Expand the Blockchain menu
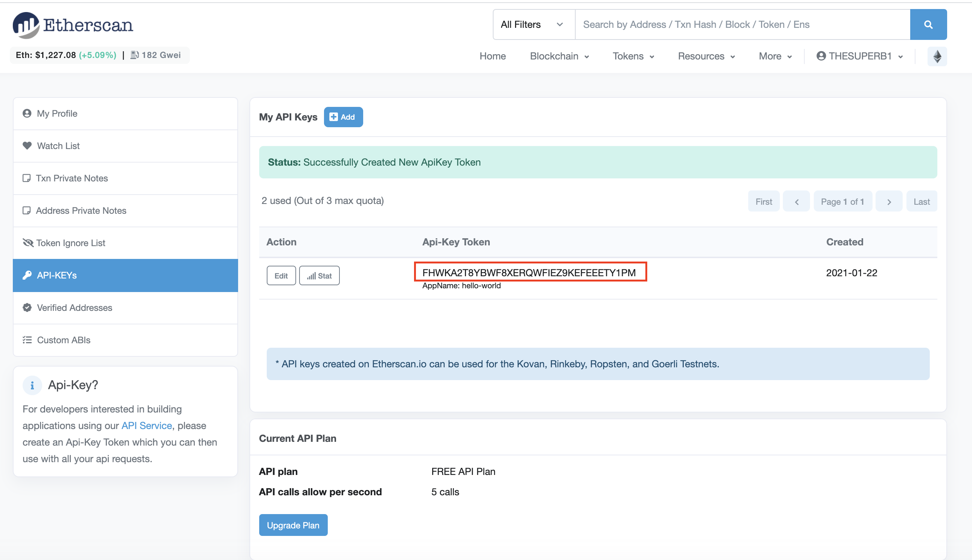Image resolution: width=972 pixels, height=560 pixels. tap(559, 56)
